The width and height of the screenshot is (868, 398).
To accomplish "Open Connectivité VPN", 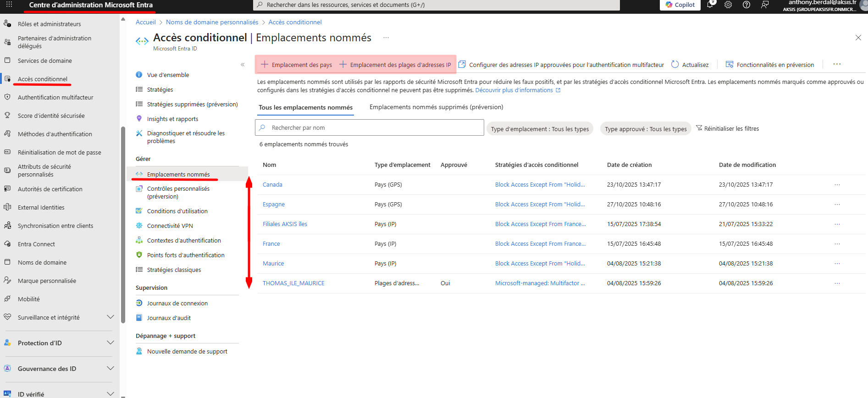I will [170, 226].
